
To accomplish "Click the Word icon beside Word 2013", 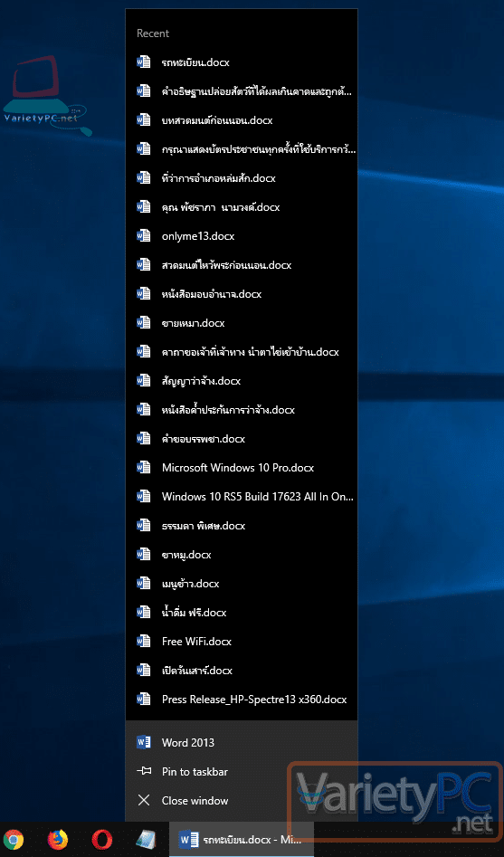I will pos(144,742).
